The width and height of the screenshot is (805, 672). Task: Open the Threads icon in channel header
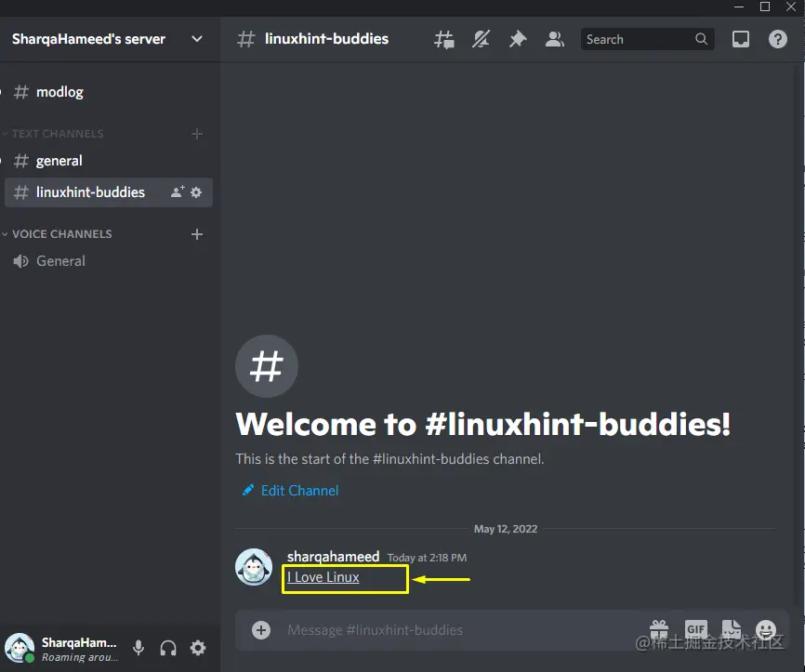tap(444, 40)
